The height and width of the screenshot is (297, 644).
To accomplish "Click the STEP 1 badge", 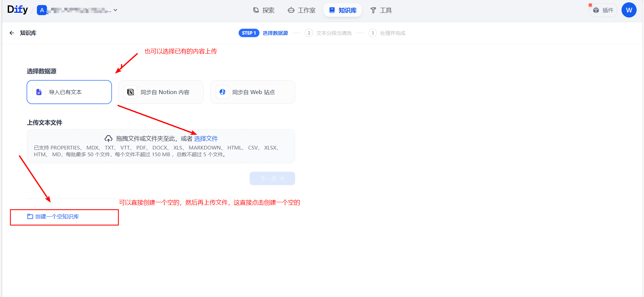I will click(249, 33).
